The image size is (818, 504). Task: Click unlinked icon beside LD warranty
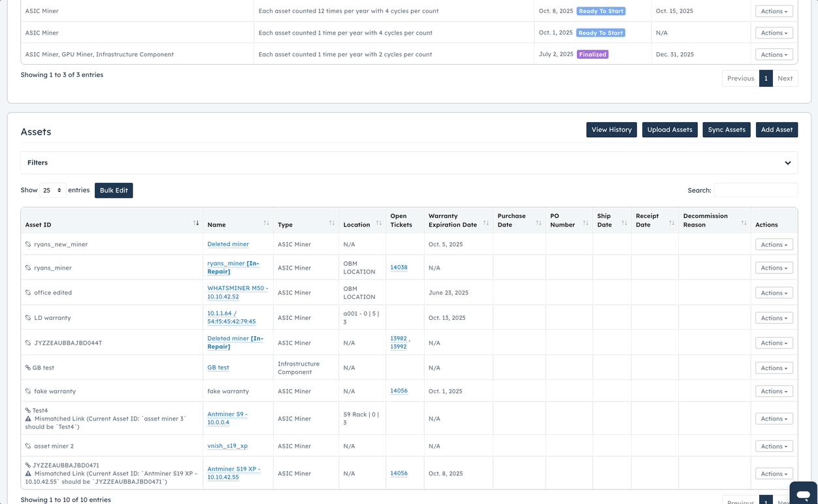[28, 318]
